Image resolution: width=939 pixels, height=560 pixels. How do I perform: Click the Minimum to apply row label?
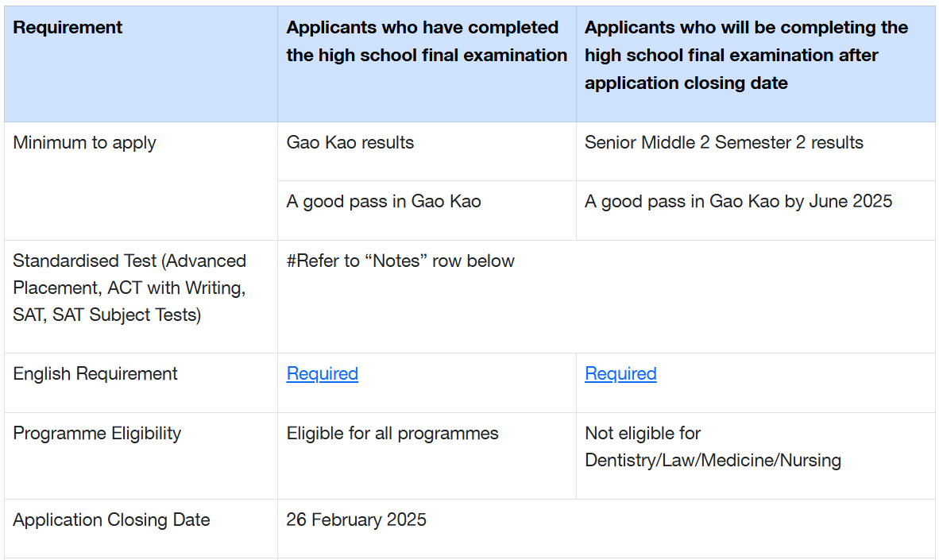[x=84, y=142]
